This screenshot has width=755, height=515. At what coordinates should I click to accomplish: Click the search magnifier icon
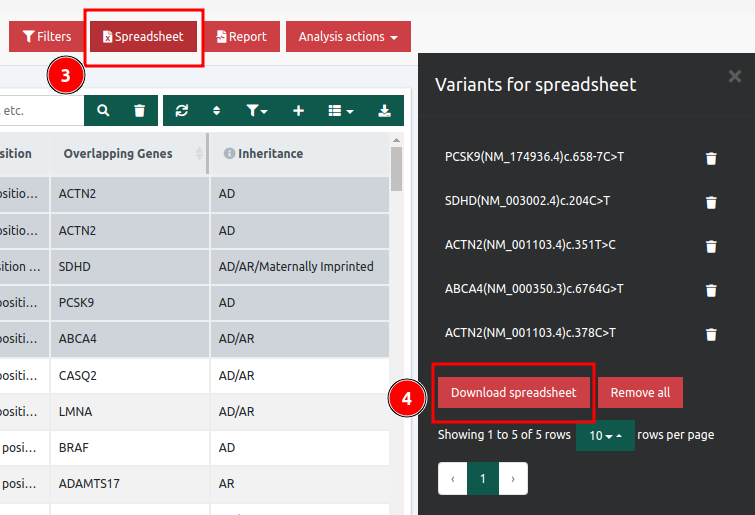pos(103,111)
